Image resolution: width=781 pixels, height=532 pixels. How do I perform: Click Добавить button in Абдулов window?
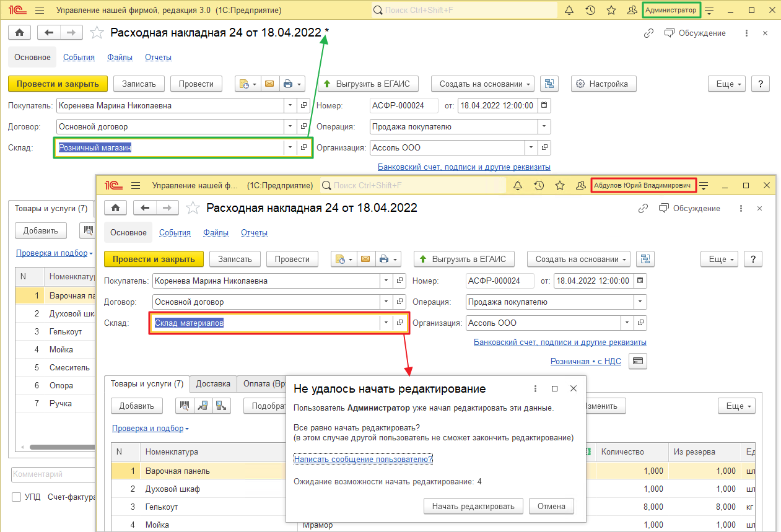[x=137, y=406]
